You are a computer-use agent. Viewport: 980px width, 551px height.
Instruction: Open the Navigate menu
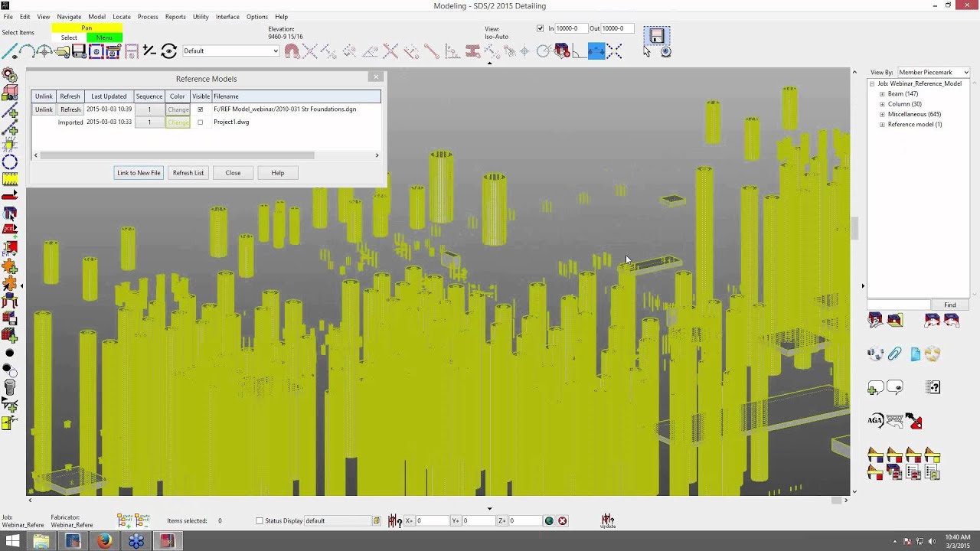click(x=69, y=17)
